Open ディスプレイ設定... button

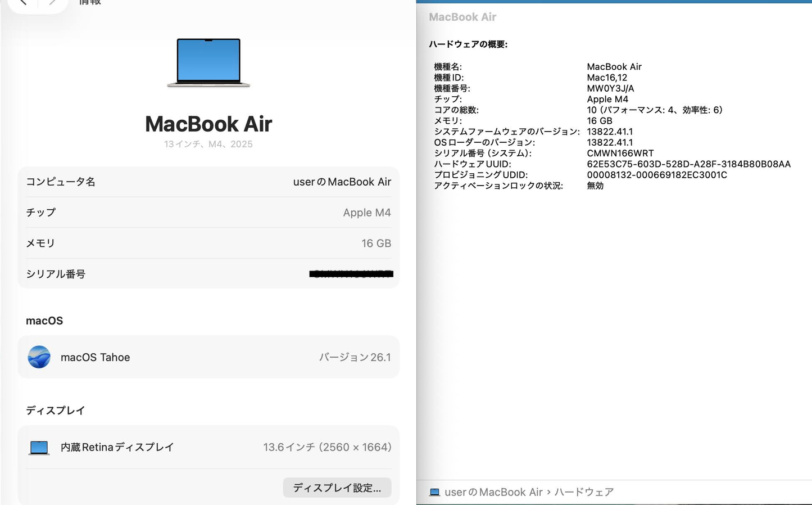[x=337, y=488]
